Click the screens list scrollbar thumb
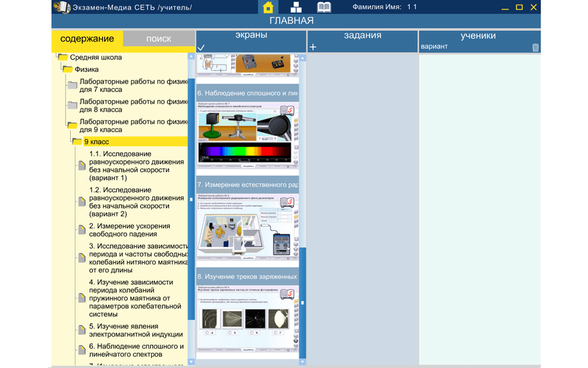Viewport: 588px width, 368px height. pyautogui.click(x=303, y=302)
